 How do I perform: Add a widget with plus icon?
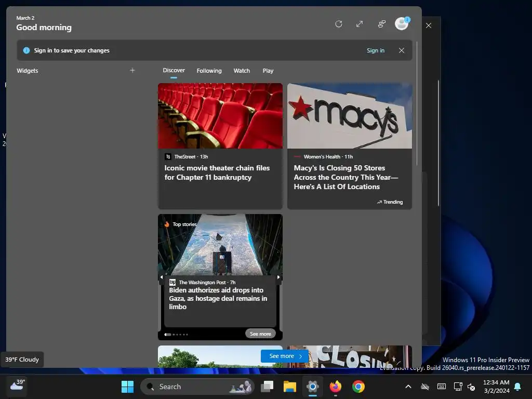click(x=132, y=70)
